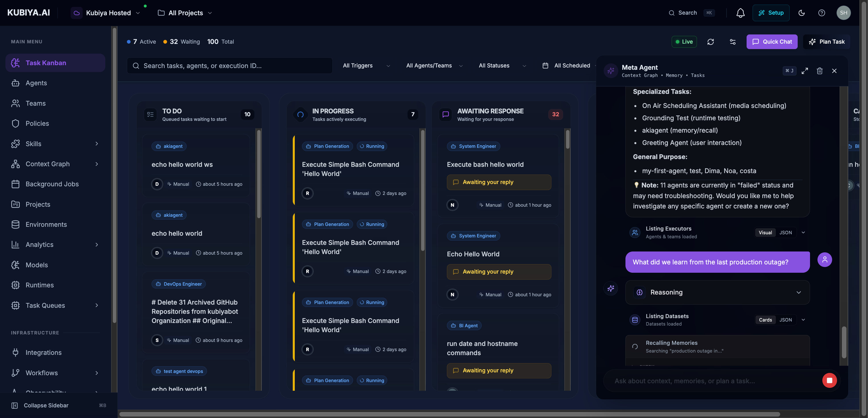868x418 pixels.
Task: Toggle dark mode moon icon
Action: click(802, 13)
